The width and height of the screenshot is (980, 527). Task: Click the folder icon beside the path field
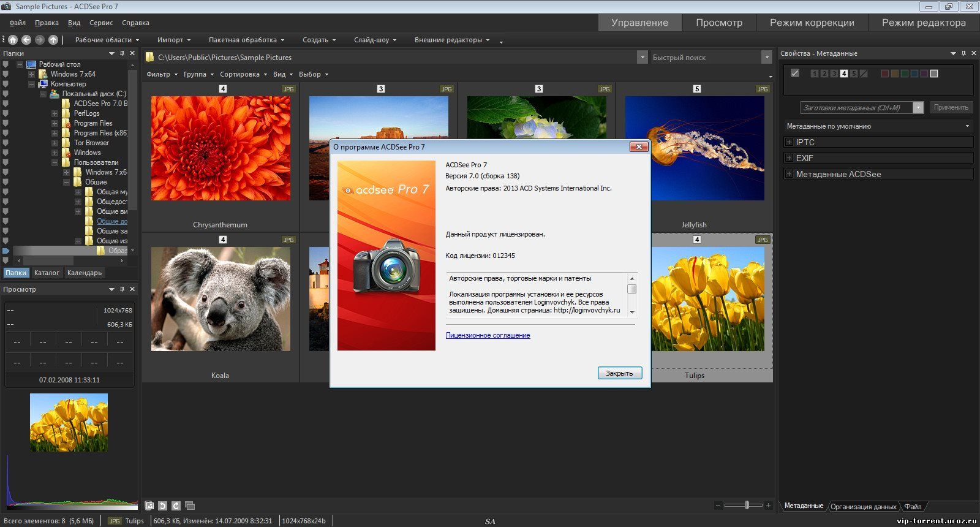tap(149, 57)
